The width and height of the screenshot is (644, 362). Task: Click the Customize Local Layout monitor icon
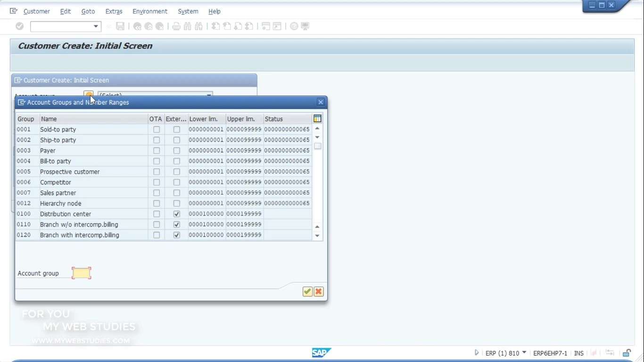(305, 26)
